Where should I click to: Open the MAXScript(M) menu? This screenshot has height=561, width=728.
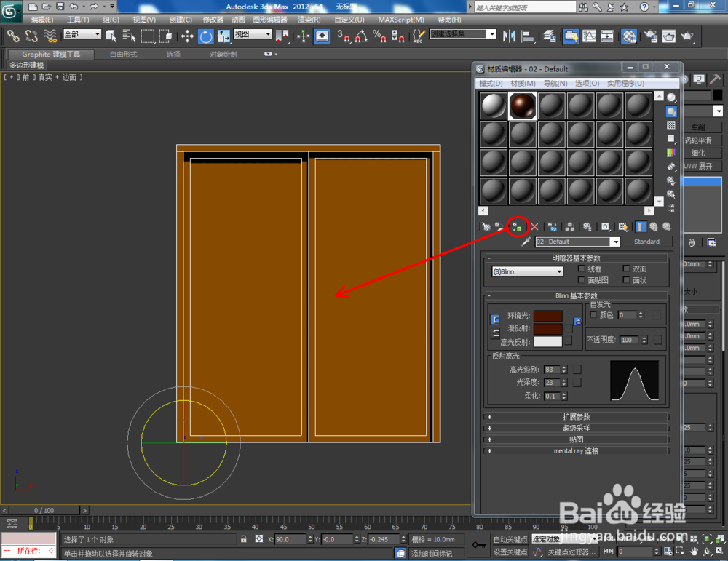click(400, 20)
